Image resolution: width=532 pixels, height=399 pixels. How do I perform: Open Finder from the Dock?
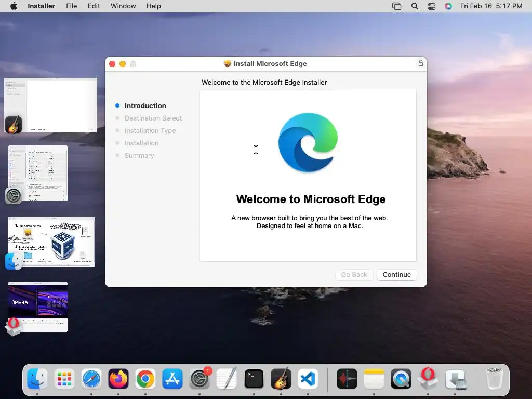37,379
